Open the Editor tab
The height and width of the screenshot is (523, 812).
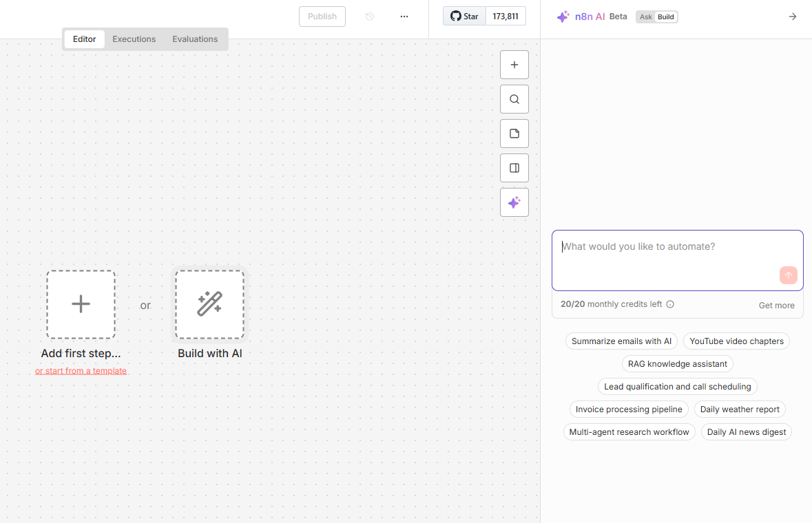85,39
